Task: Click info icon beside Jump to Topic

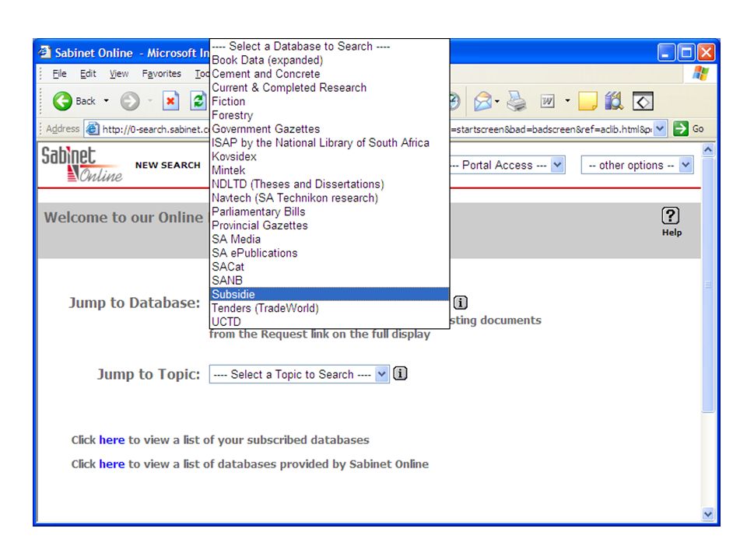Action: coord(400,374)
